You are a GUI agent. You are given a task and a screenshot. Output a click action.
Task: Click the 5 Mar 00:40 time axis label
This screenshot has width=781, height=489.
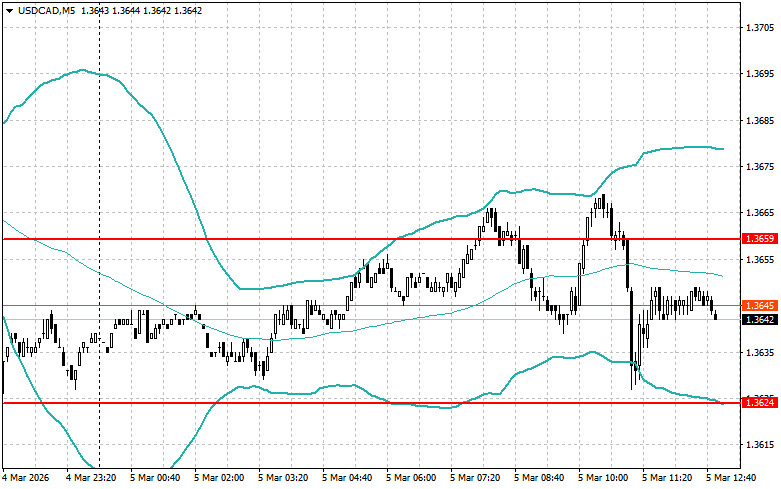(155, 478)
